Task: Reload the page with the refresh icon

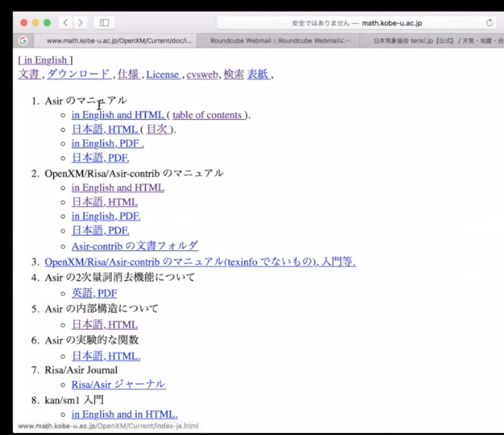Action: [489, 23]
